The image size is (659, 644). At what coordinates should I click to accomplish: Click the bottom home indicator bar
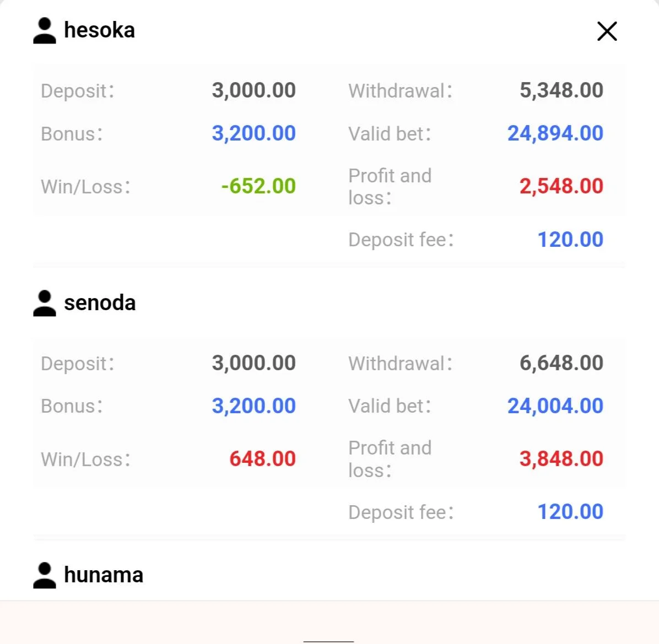point(328,641)
